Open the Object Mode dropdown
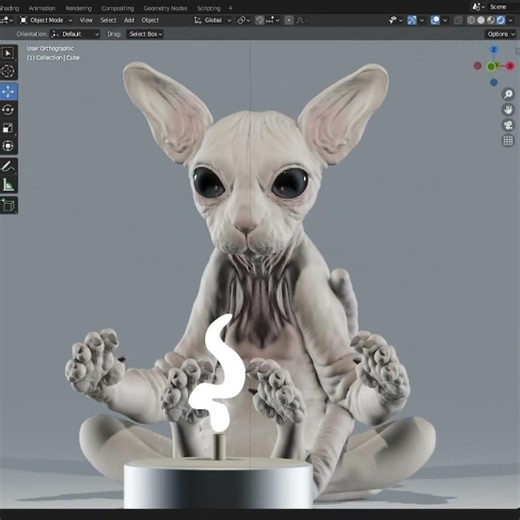Viewport: 520px width, 520px height. pyautogui.click(x=45, y=20)
